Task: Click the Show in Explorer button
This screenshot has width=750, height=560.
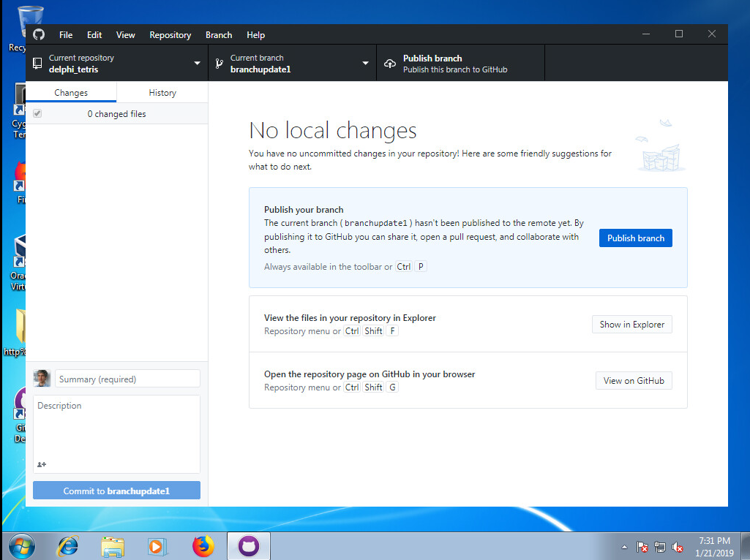Action: point(631,324)
